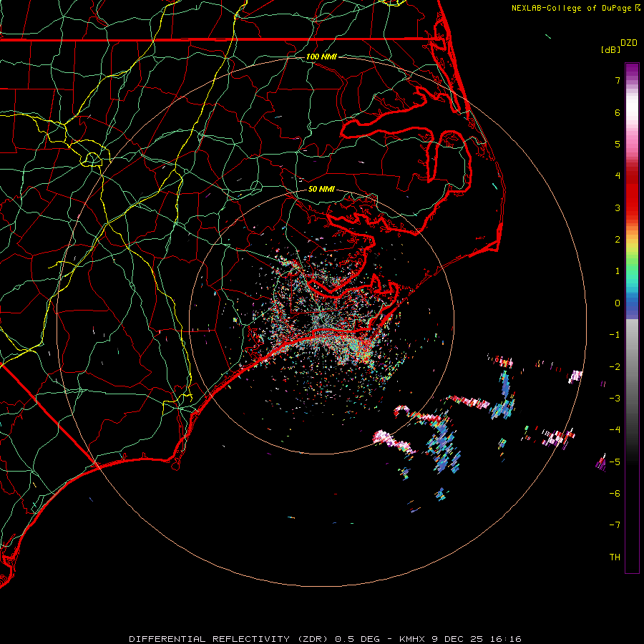644x644 pixels.
Task: Click the Differential Reflectivity title caption
Action: pyautogui.click(x=230, y=639)
